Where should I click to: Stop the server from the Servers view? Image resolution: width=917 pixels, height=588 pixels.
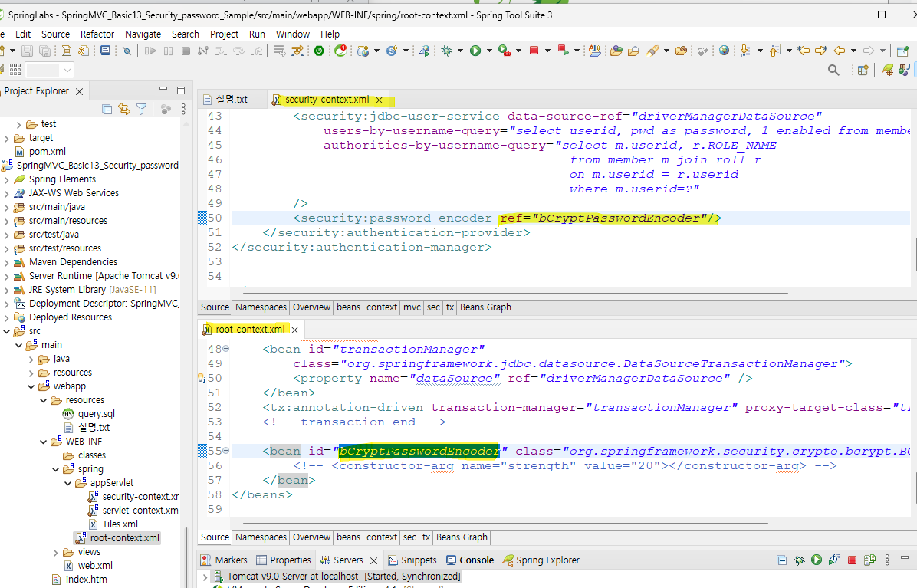tap(852, 560)
